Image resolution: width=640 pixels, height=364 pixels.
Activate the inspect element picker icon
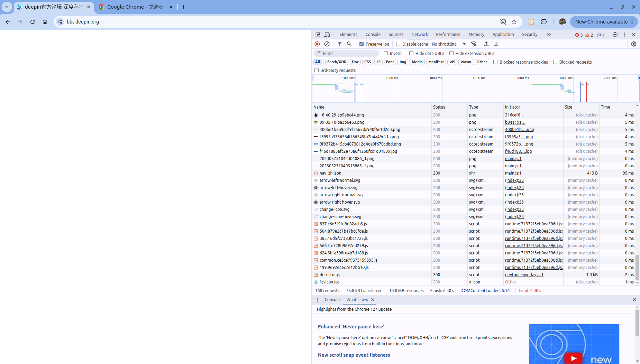click(x=317, y=35)
